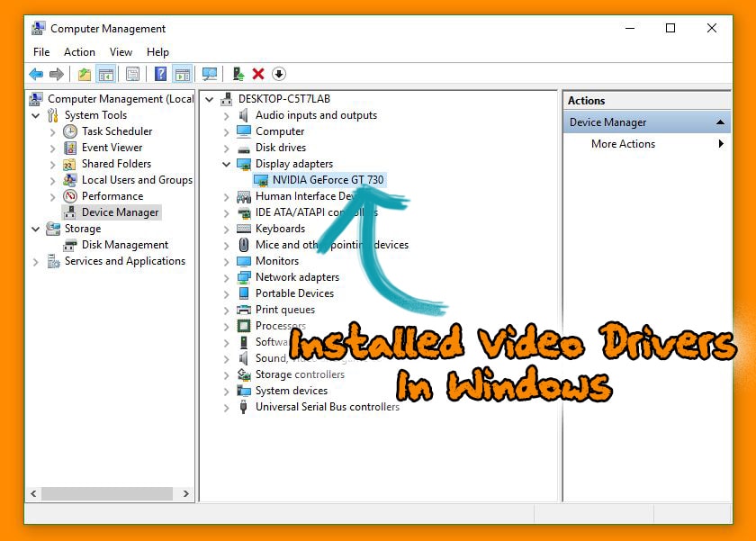
Task: Open the Action menu
Action: coord(79,52)
